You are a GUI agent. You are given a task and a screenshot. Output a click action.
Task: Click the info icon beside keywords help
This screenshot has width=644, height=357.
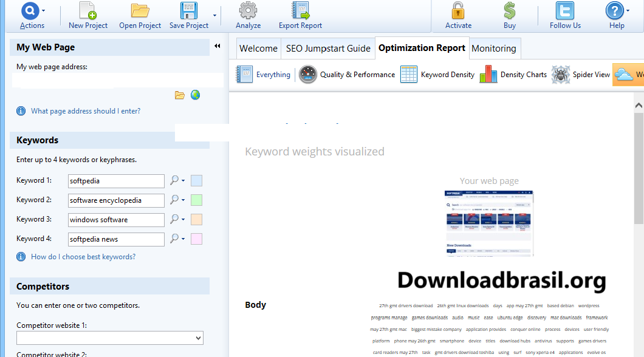point(21,257)
